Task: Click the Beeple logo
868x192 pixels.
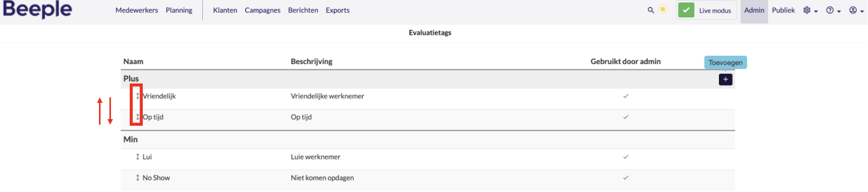Action: pos(38,10)
